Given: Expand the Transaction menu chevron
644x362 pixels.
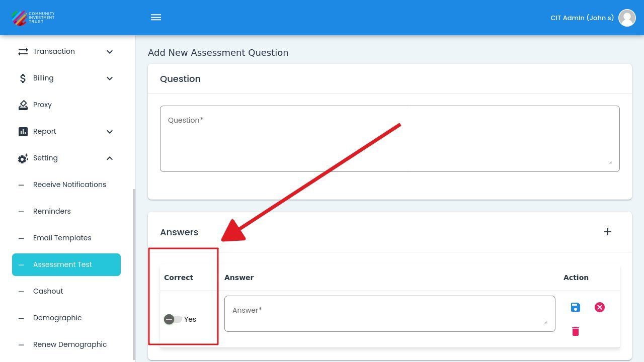Looking at the screenshot, I should click(110, 52).
